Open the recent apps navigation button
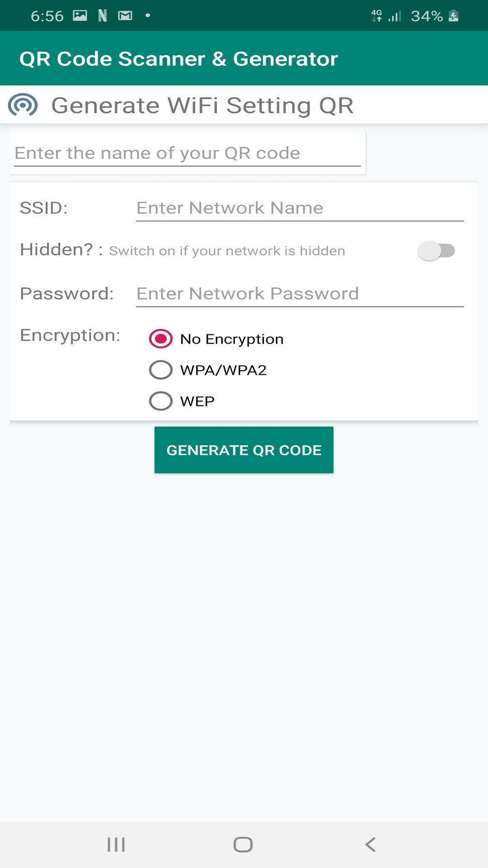488x868 pixels. pos(116,844)
